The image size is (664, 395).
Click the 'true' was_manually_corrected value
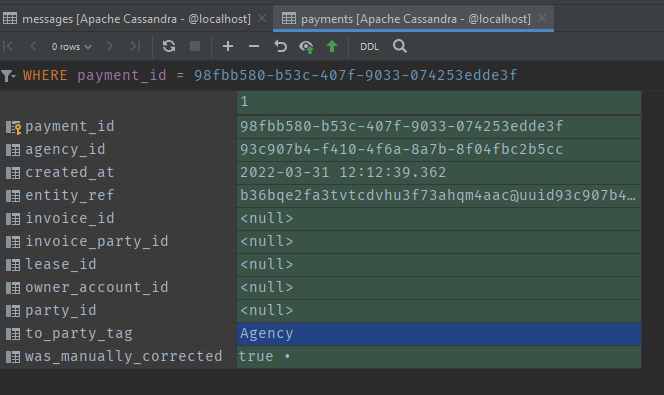[439, 357]
